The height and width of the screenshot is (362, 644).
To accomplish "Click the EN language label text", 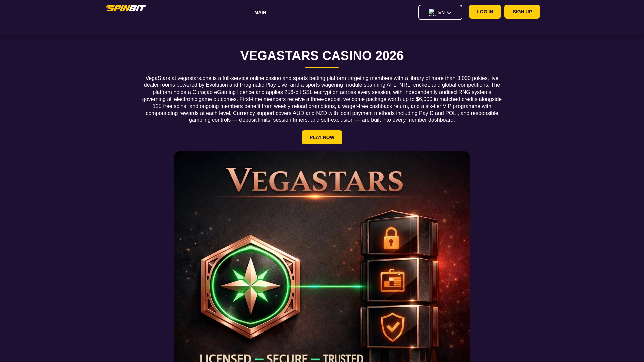I will pyautogui.click(x=441, y=13).
